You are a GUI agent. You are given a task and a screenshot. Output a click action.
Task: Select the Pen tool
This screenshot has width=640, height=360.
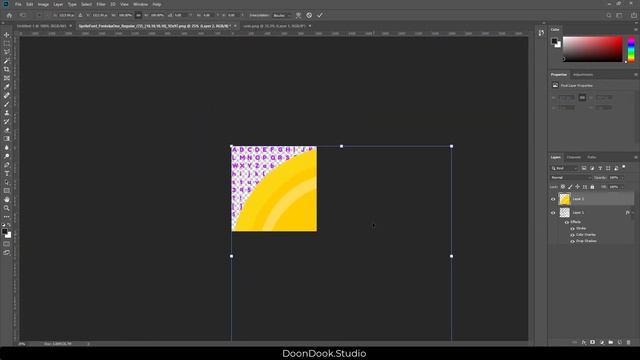[x=7, y=165]
